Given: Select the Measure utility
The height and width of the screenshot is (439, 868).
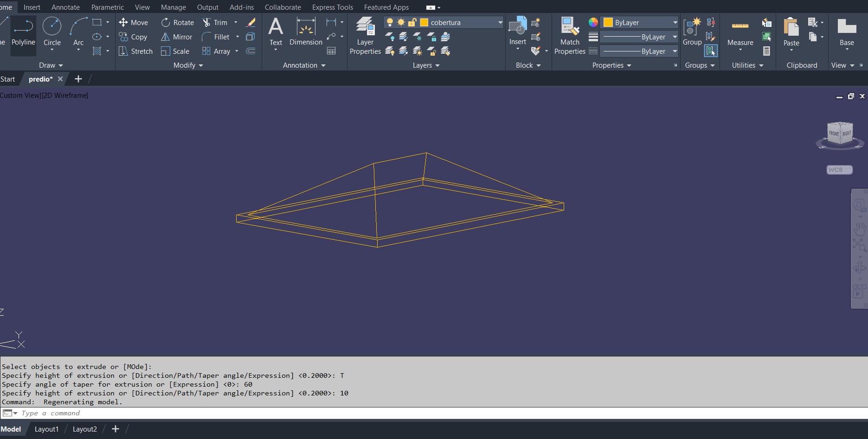Looking at the screenshot, I should 740,32.
